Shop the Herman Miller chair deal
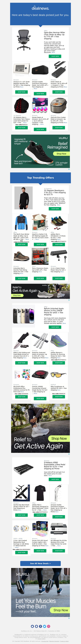 55,56
